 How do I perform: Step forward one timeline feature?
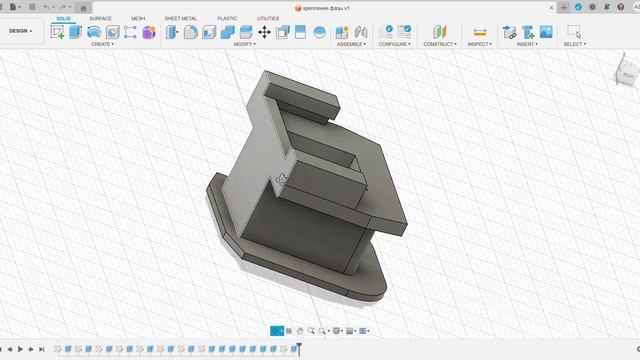pyautogui.click(x=31, y=349)
